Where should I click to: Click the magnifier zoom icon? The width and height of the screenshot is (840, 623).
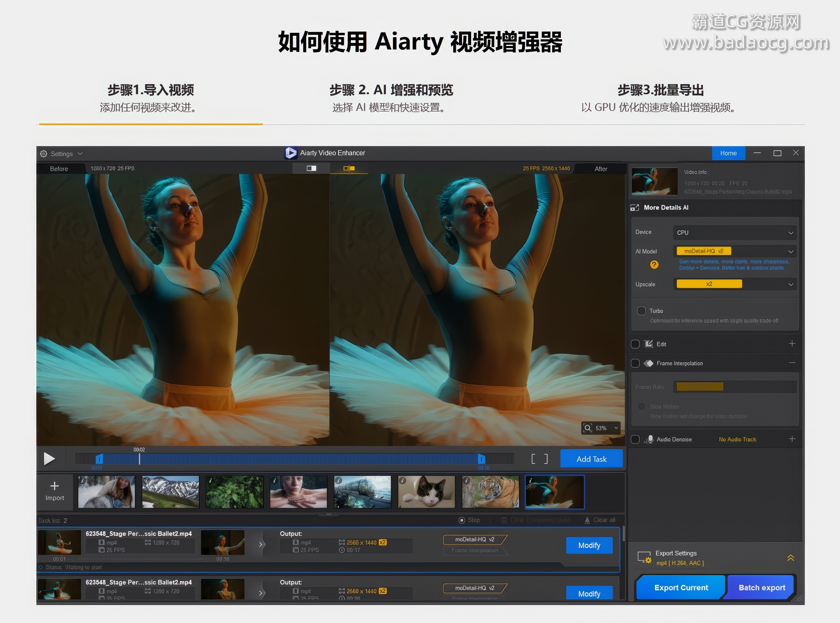[x=588, y=428]
